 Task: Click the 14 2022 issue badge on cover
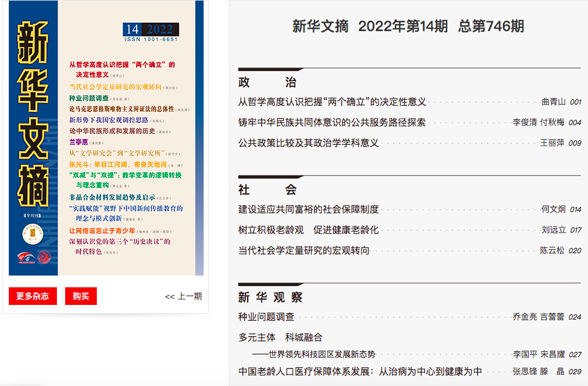(151, 29)
